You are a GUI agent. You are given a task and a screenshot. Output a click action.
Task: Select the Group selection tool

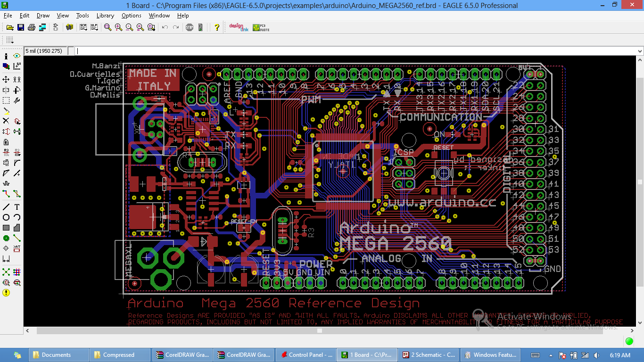pyautogui.click(x=6, y=100)
